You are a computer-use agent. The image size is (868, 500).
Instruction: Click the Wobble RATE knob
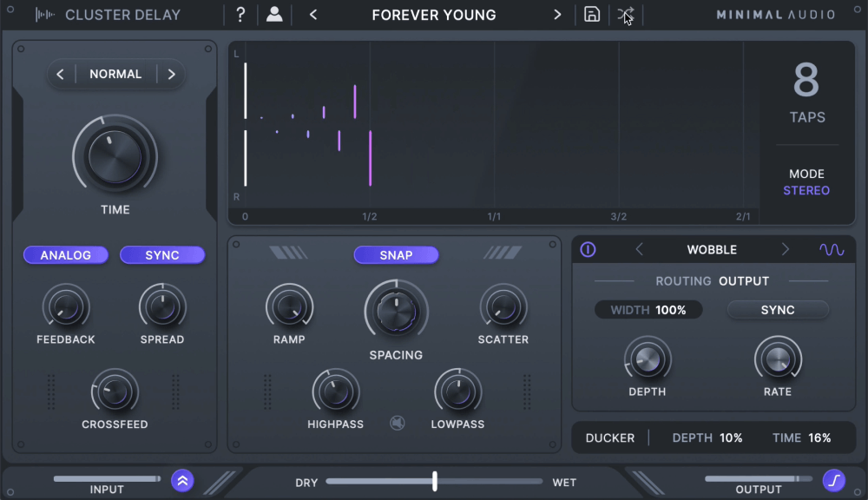tap(778, 360)
